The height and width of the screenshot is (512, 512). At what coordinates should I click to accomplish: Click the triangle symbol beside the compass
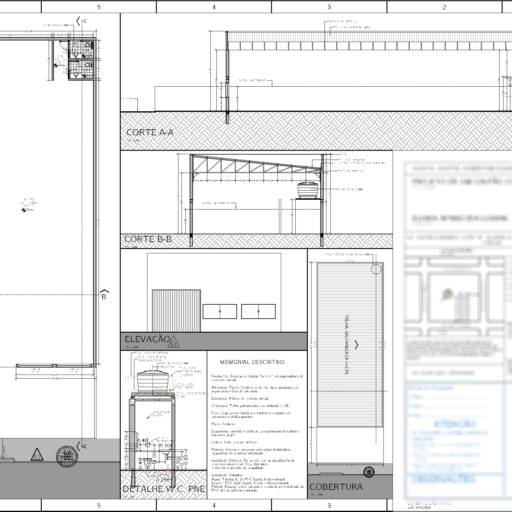[37, 455]
